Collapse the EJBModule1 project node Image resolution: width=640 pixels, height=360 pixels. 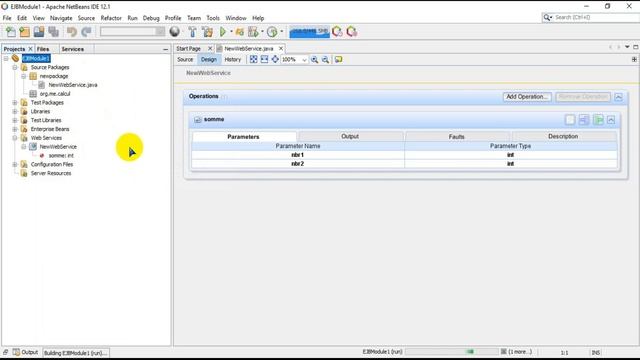point(6,59)
